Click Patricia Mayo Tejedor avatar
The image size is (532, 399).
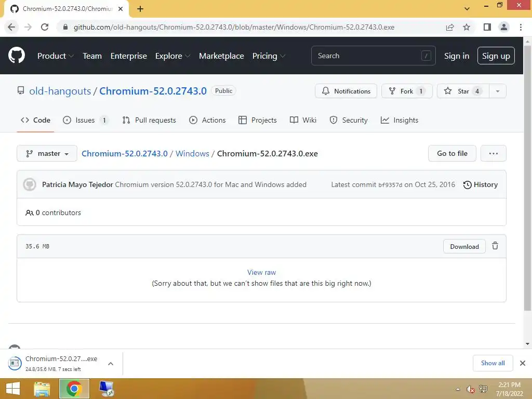(30, 184)
